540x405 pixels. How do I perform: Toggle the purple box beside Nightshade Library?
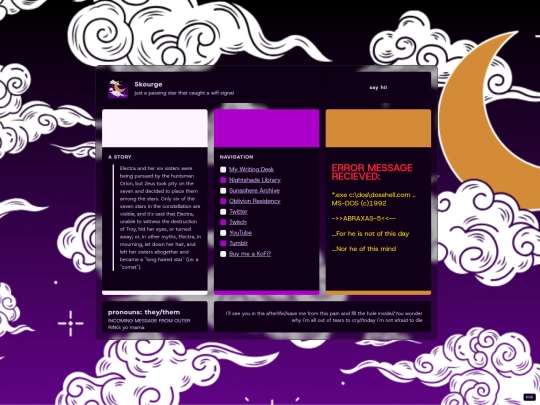tap(223, 180)
